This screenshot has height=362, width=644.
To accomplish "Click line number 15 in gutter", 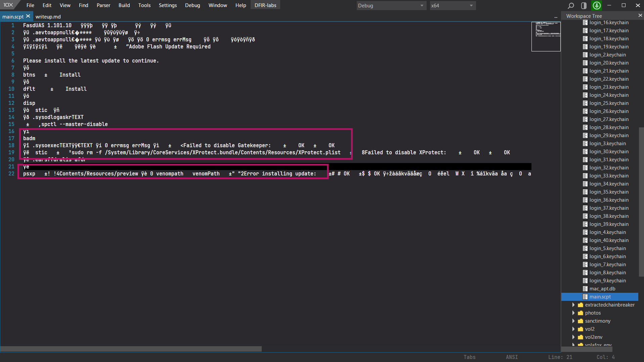I will point(11,124).
